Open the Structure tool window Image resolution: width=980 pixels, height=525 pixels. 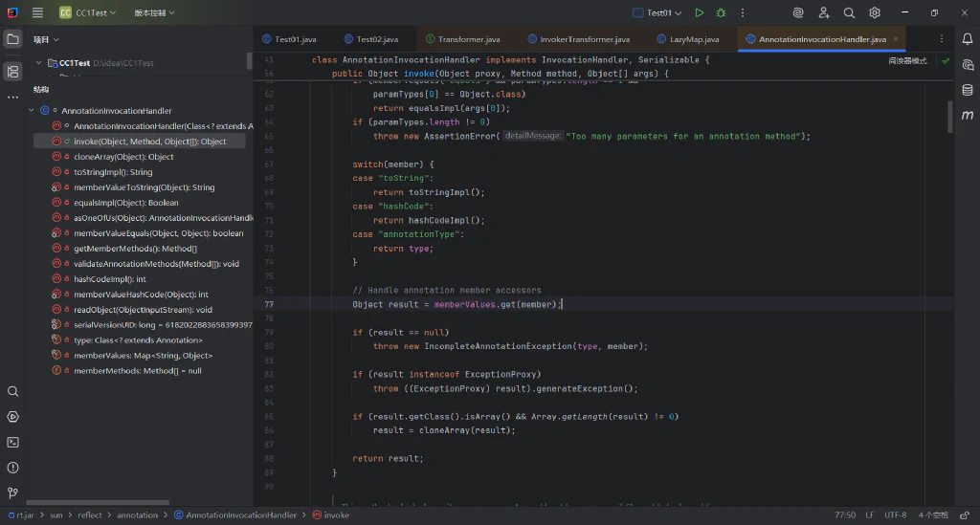tap(12, 71)
